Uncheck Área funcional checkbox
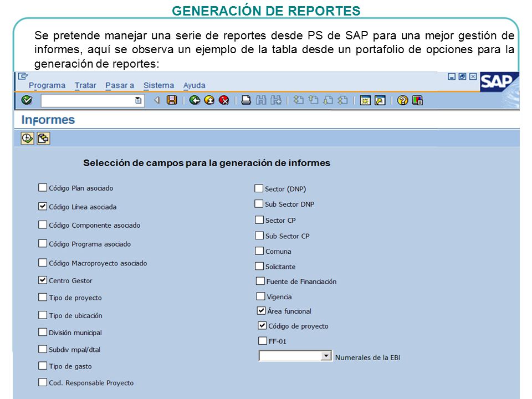 click(261, 310)
